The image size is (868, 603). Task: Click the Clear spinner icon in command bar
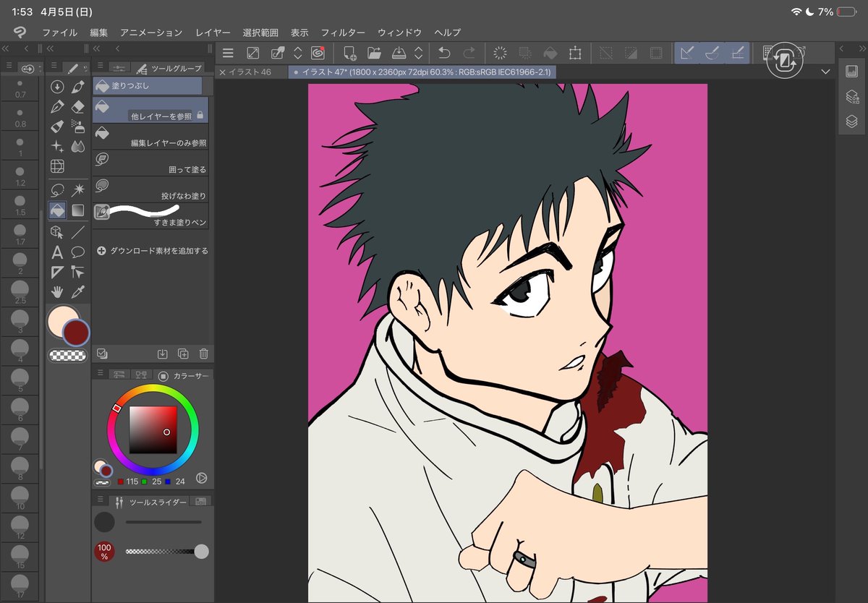point(500,53)
